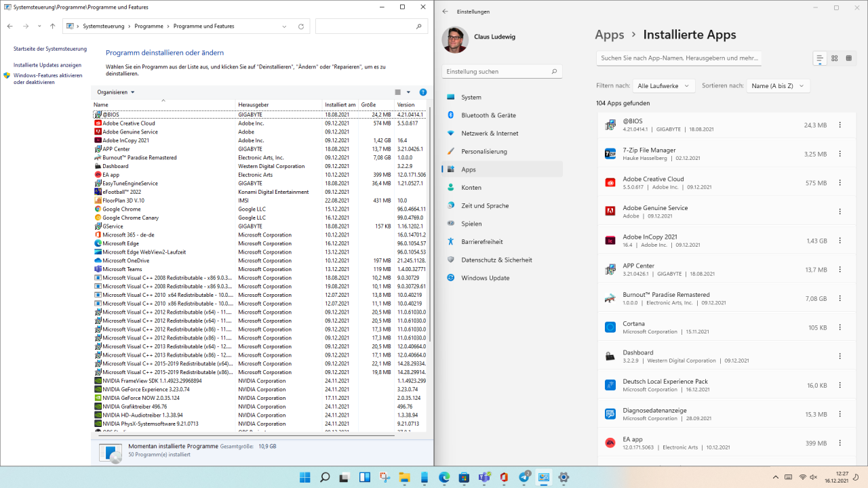Open more options for Cortana
Screen dimensions: 868x488
tap(840, 327)
